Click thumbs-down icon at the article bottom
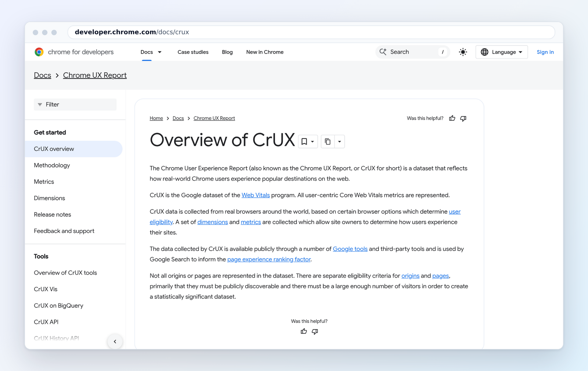This screenshot has width=588, height=371. click(x=315, y=331)
